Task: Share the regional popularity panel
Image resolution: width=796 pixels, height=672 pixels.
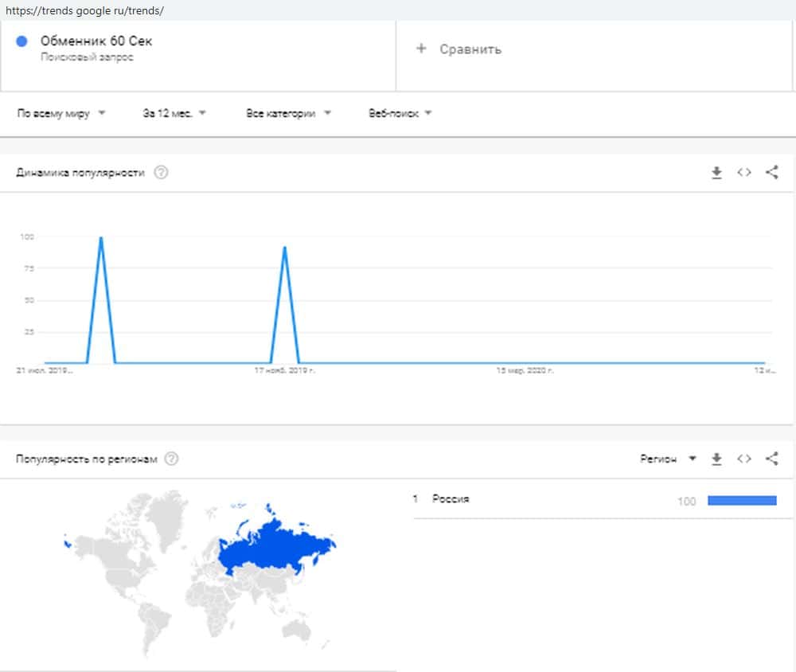Action: click(771, 459)
